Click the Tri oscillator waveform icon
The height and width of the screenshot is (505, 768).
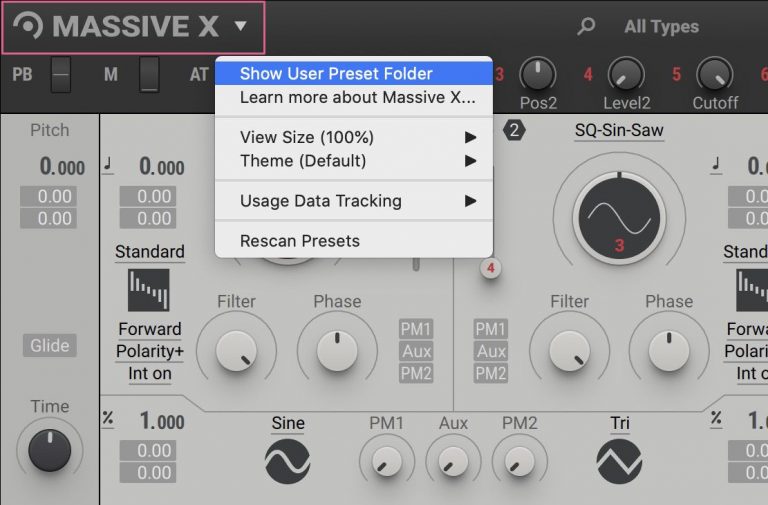619,461
